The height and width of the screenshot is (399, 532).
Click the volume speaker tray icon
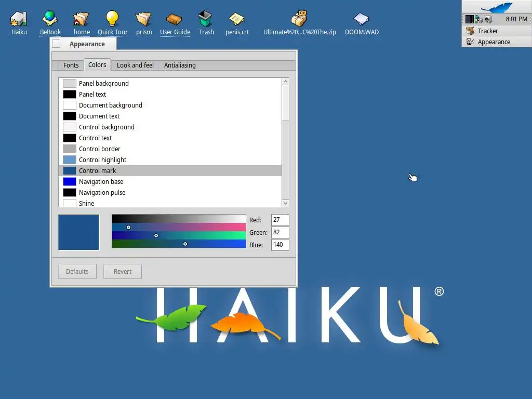point(488,19)
